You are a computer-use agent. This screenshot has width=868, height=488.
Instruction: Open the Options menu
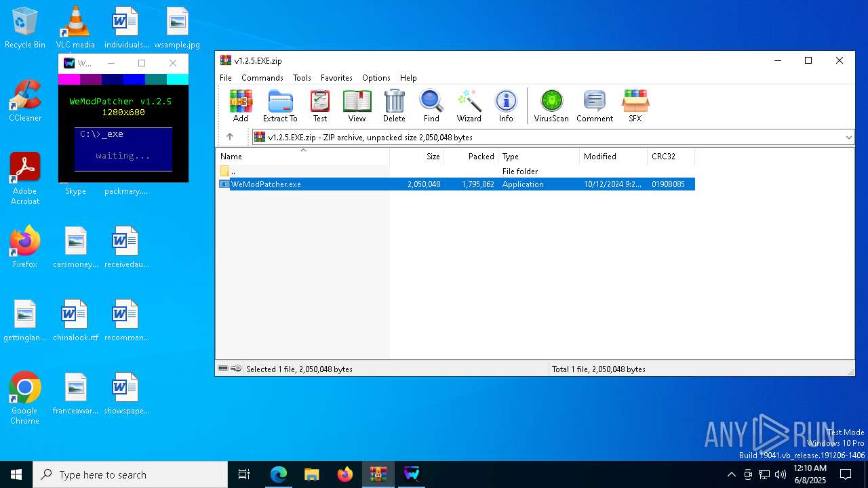coord(376,78)
